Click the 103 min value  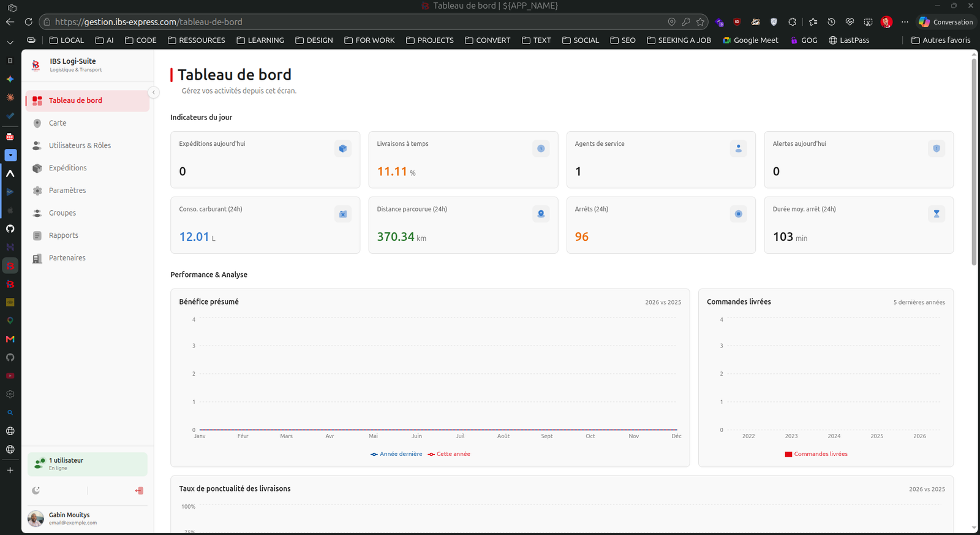click(x=790, y=237)
